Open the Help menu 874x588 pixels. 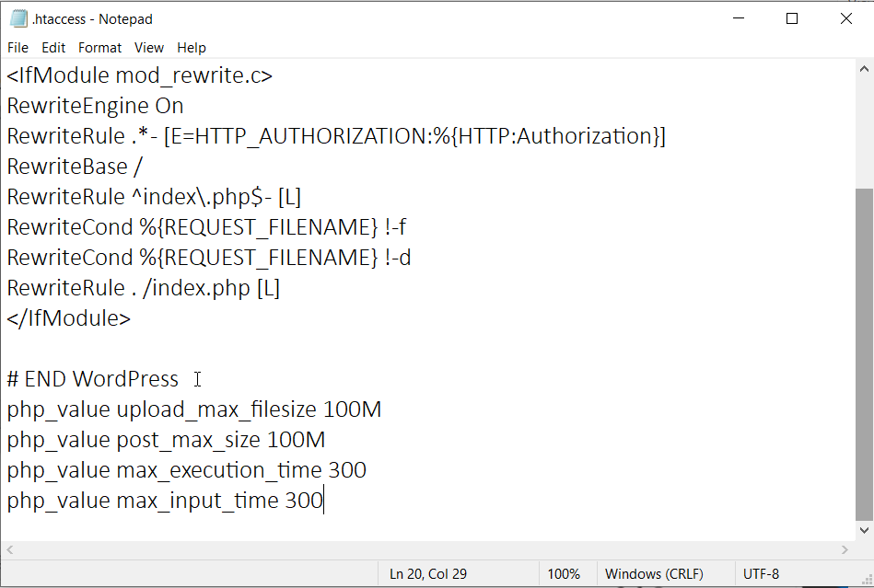pos(192,48)
